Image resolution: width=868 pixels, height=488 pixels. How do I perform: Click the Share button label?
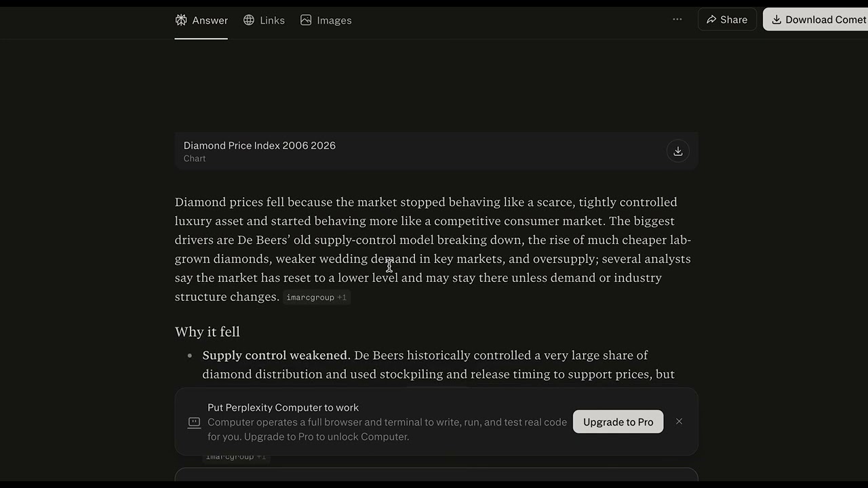click(x=734, y=20)
